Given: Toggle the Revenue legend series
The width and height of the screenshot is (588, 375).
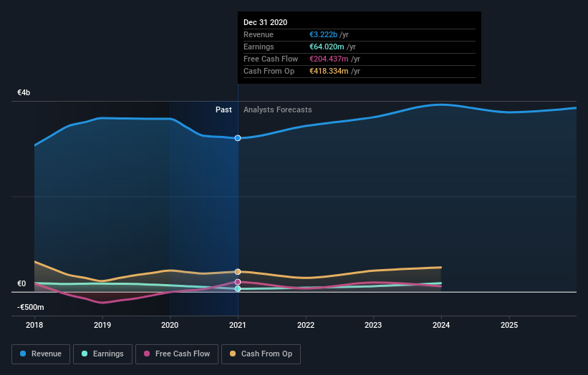Looking at the screenshot, I should pos(41,354).
